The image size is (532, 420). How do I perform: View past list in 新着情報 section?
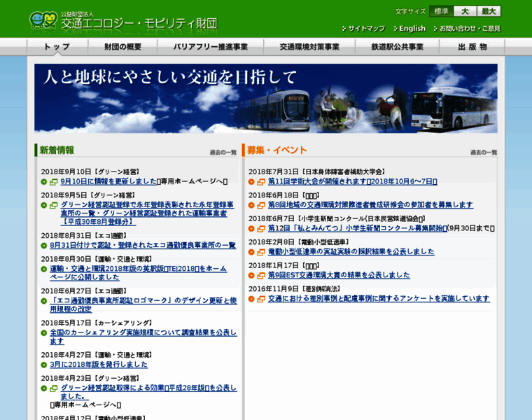tap(223, 152)
